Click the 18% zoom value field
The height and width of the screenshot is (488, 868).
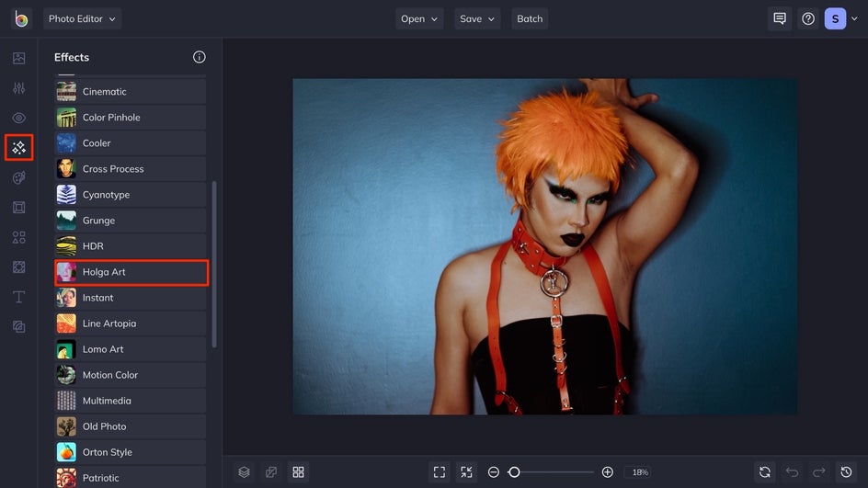click(639, 472)
